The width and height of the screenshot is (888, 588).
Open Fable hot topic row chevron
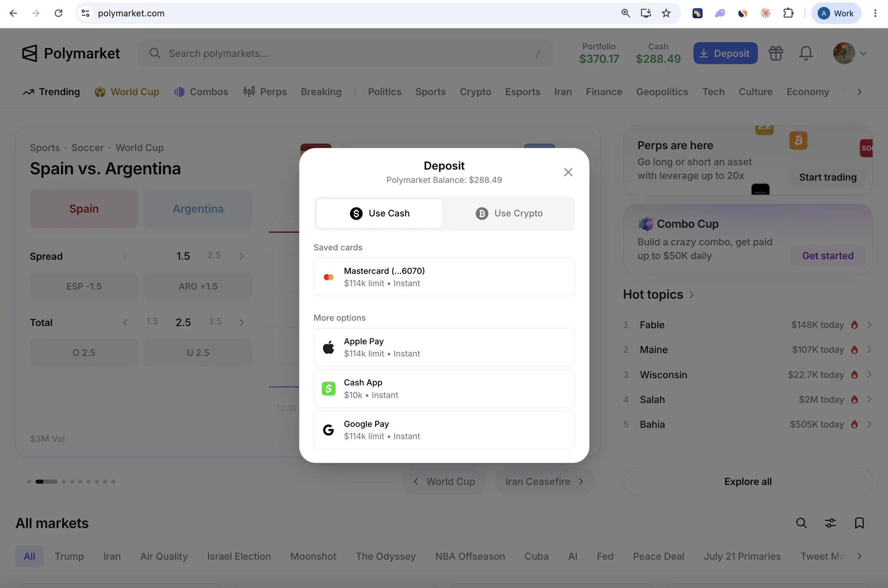869,325
